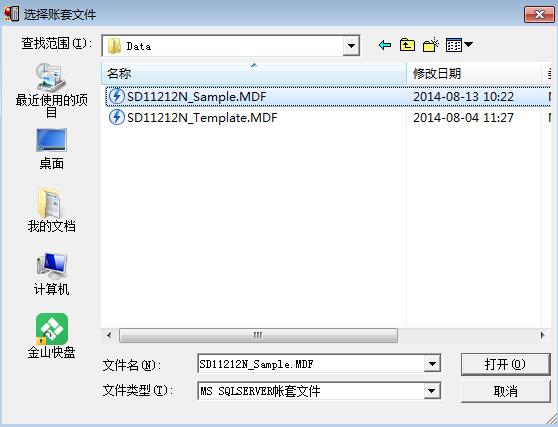
Task: Sort by 修改日期 column header
Action: (x=474, y=73)
